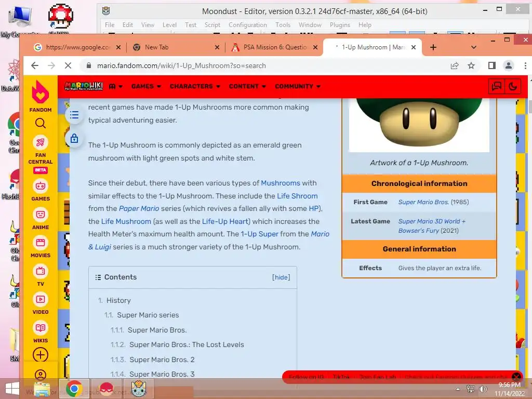Open Super Mario Bros. (1985) infobox link

[x=423, y=202]
